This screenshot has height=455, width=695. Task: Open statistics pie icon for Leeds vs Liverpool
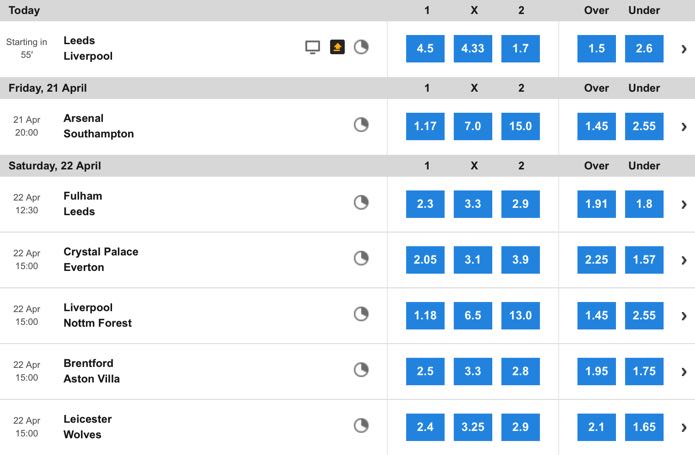361,47
